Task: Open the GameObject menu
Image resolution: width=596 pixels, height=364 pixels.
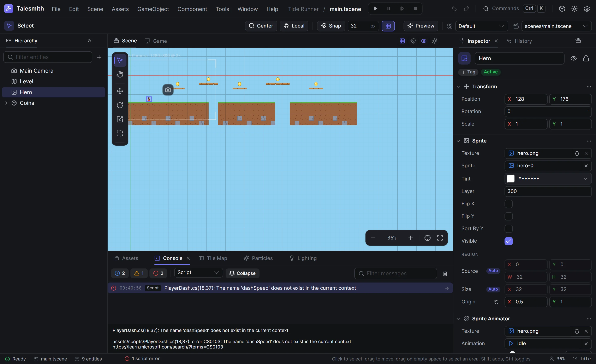Action: (153, 9)
